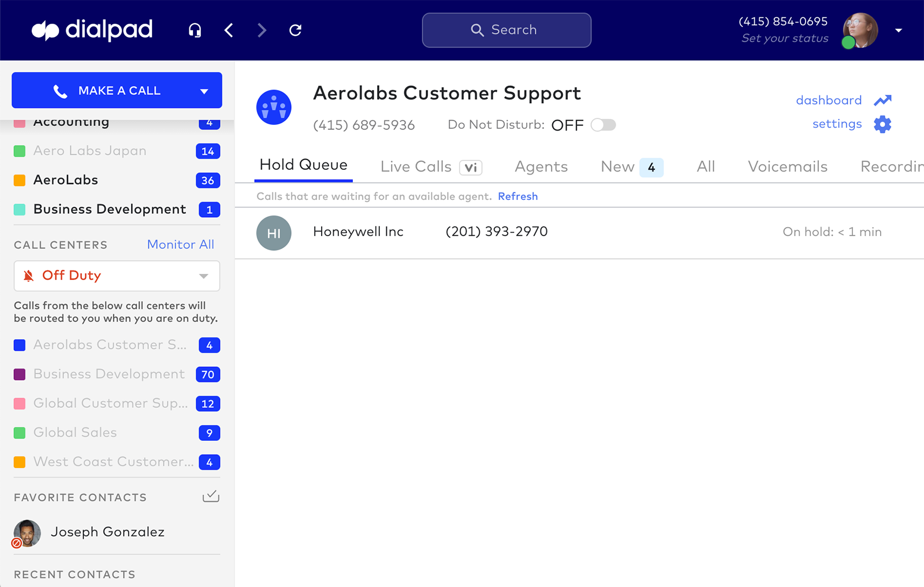The width and height of the screenshot is (924, 587).
Task: Click the settings gear icon
Action: tap(882, 124)
